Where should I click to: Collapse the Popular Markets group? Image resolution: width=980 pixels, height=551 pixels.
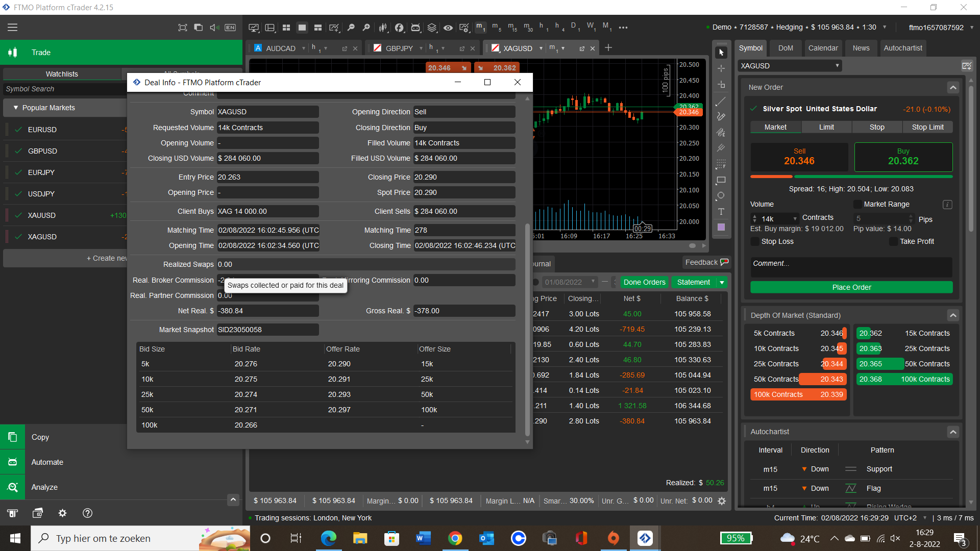pyautogui.click(x=16, y=108)
